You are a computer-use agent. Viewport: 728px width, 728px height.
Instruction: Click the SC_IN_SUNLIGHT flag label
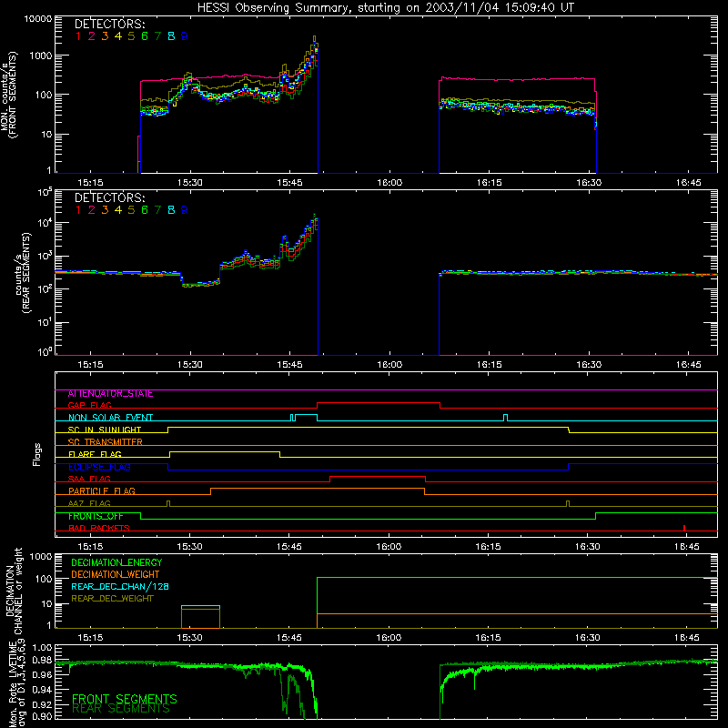coord(105,430)
